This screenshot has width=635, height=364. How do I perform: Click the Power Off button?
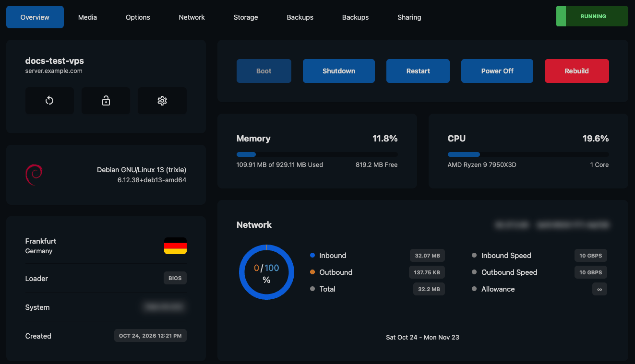click(x=497, y=71)
